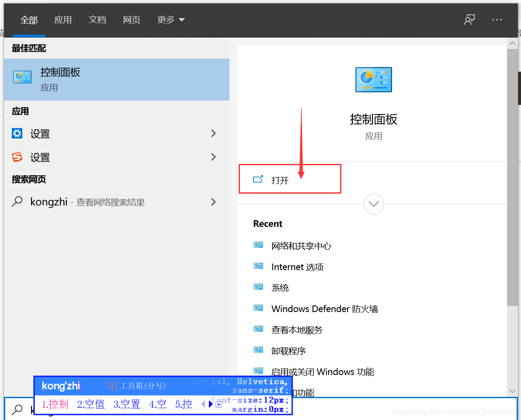This screenshot has height=420, width=521.
Task: Click the 工具箱(分号) IME toolbox
Action: [142, 386]
